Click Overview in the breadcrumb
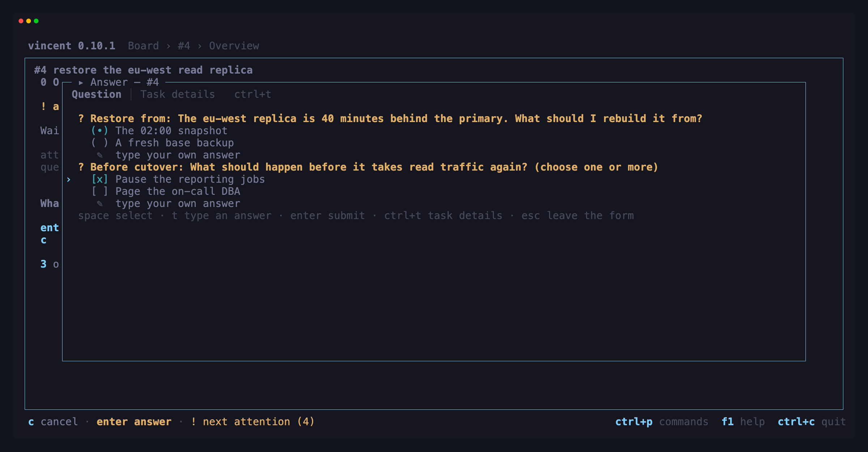 point(234,46)
